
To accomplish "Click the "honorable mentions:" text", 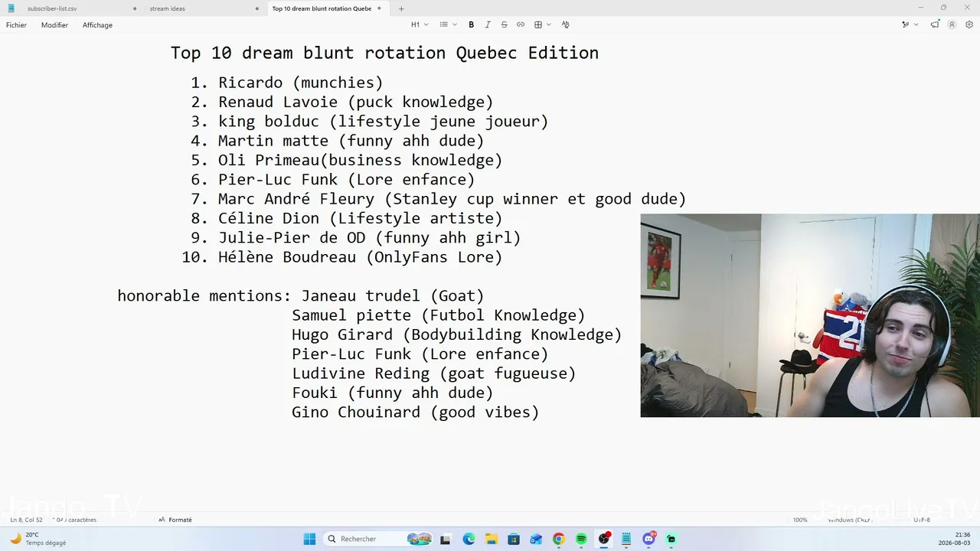I will tap(204, 296).
